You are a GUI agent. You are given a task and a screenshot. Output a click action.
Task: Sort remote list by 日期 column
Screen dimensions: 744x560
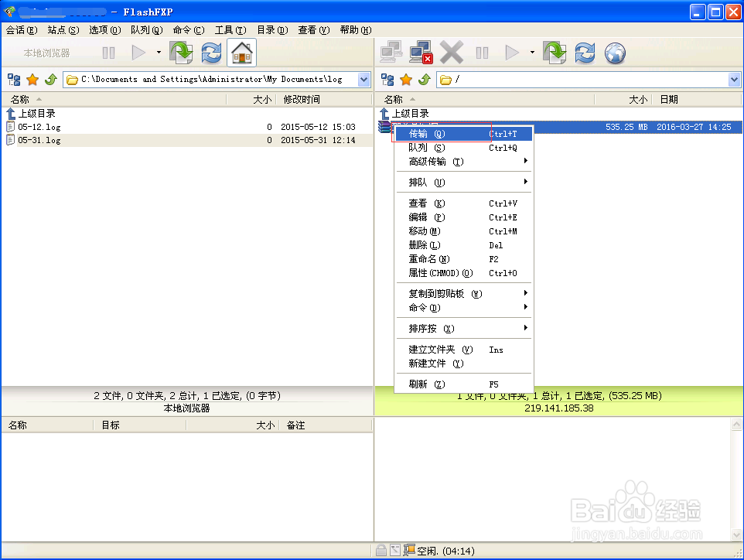pyautogui.click(x=696, y=99)
